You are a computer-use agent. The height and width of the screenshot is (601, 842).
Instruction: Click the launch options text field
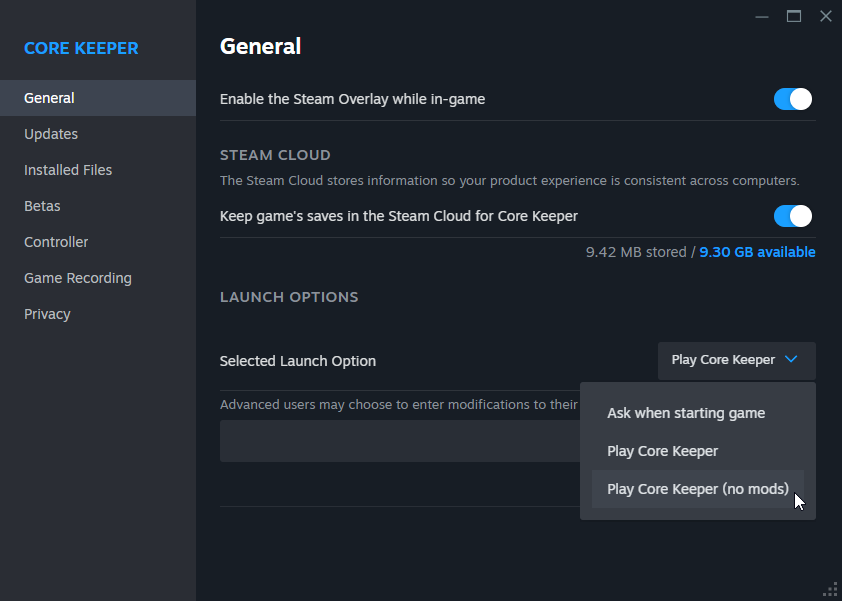(398, 441)
